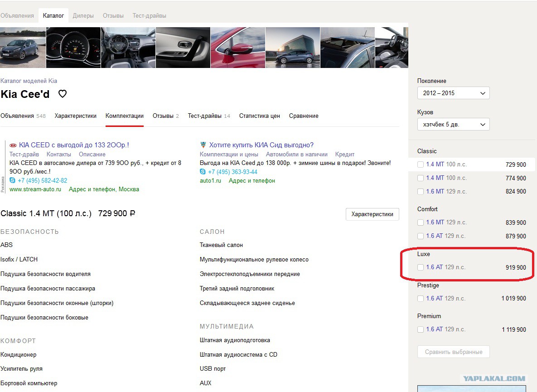Expand the Поколение 2012 – 2015 dropdown
537x392 pixels.
coord(454,93)
